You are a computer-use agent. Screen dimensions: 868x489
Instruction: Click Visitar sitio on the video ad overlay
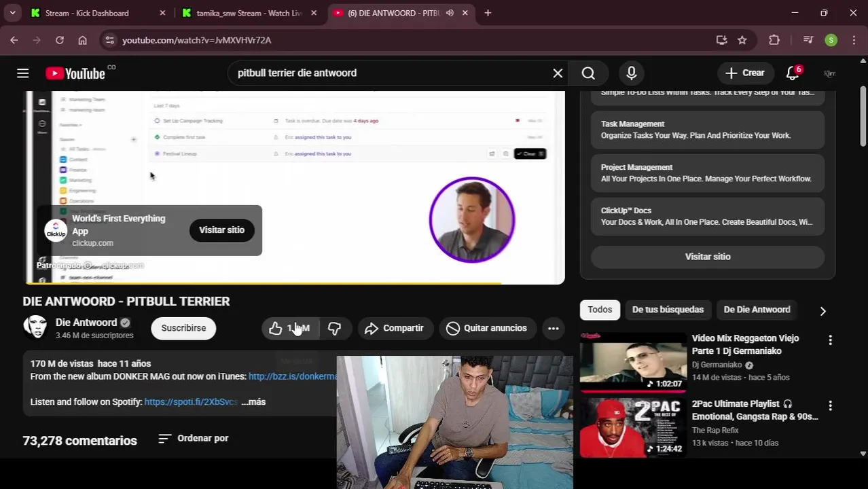[221, 230]
